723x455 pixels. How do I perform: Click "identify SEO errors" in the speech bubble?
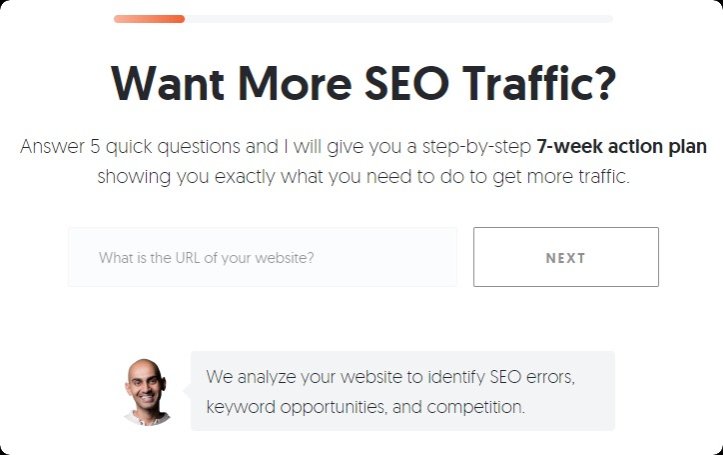501,377
